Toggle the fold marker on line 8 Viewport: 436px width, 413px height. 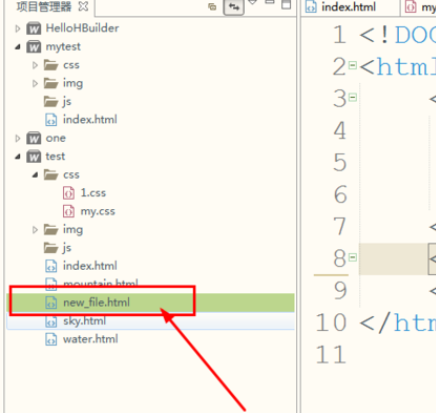pyautogui.click(x=352, y=257)
